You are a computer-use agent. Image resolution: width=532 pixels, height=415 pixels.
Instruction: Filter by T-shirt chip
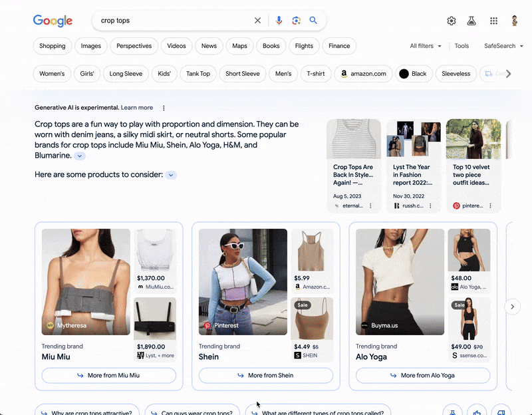(x=316, y=74)
